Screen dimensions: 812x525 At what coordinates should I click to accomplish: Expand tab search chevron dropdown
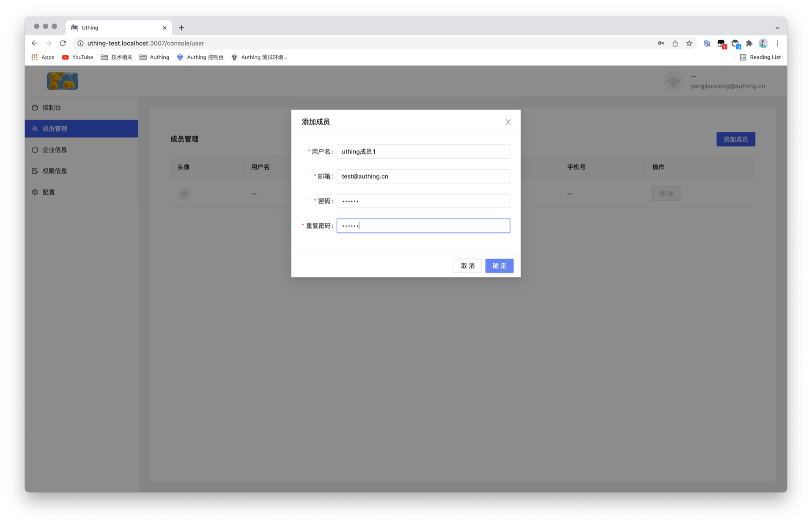pyautogui.click(x=777, y=28)
